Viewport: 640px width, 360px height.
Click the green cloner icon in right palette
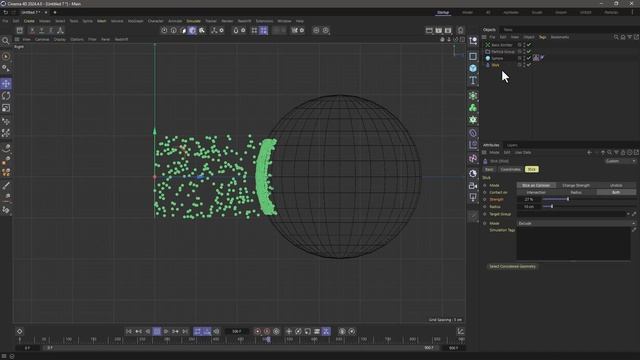click(473, 108)
